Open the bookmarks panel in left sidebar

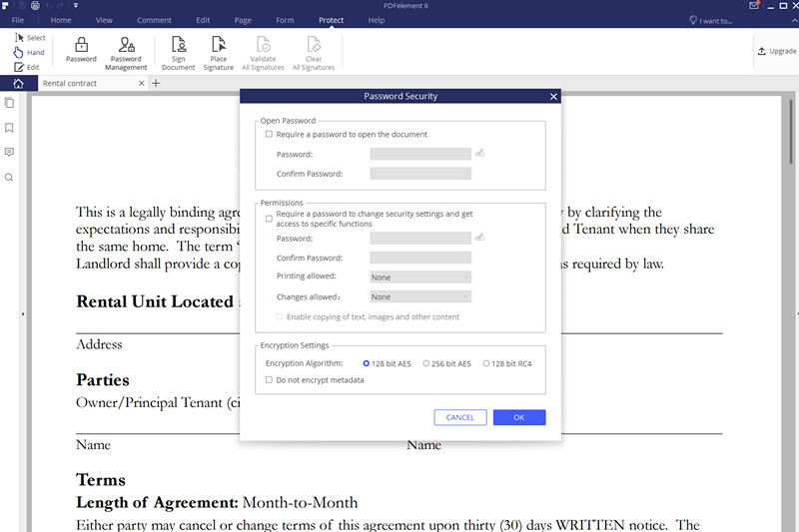point(9,128)
